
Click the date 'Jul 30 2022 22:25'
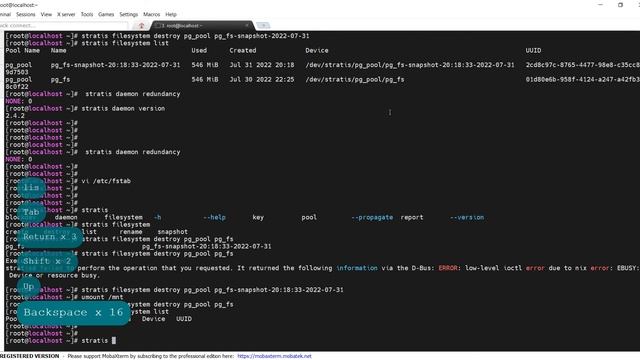(x=262, y=80)
